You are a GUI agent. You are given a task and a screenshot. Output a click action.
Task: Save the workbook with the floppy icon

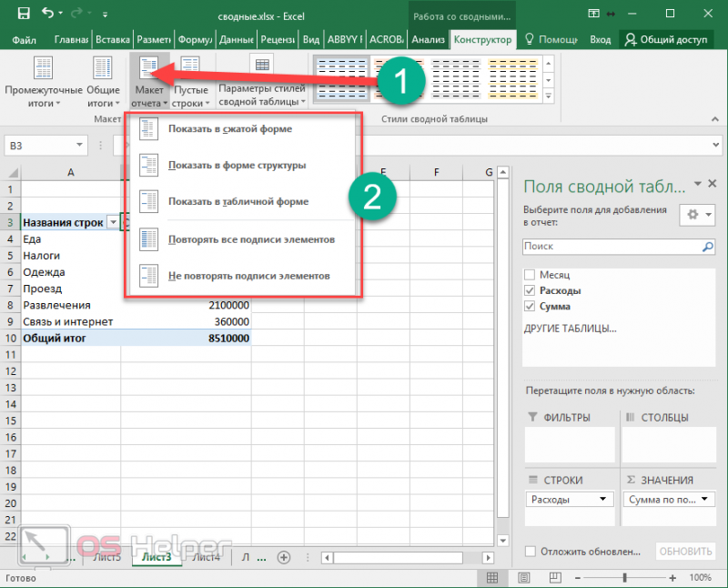[24, 14]
